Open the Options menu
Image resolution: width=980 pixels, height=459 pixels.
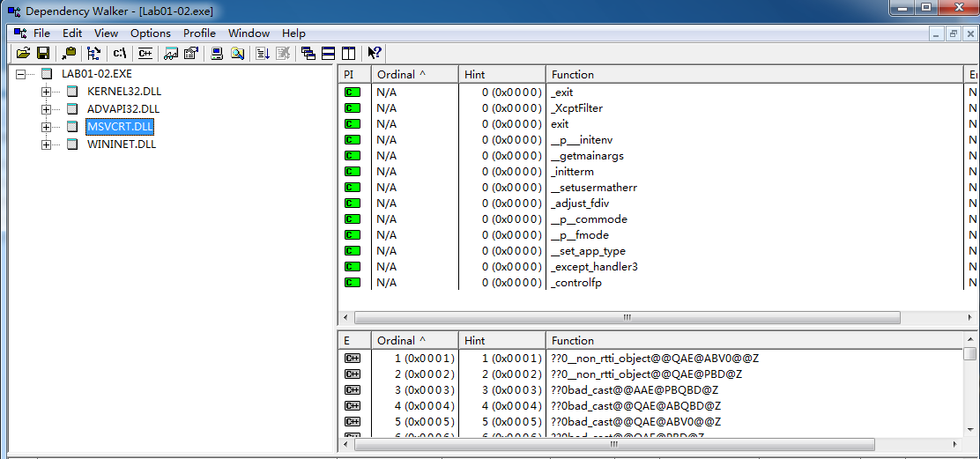[x=151, y=33]
